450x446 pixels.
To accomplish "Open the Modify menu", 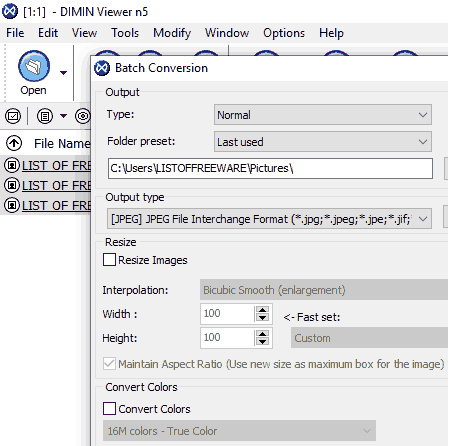I will coord(172,33).
